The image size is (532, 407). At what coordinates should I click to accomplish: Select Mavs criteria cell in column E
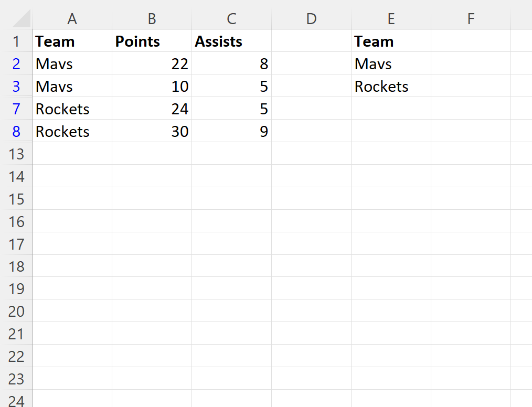point(391,64)
